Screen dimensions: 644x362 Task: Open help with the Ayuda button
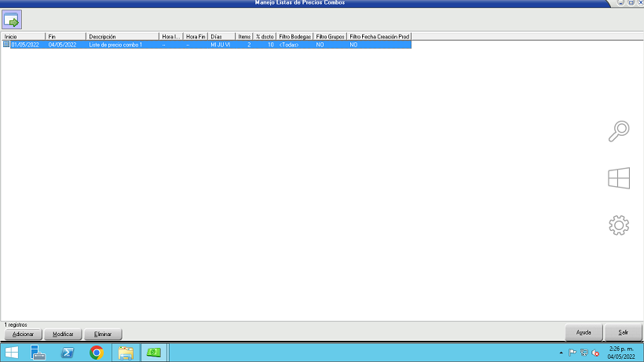coord(584,332)
